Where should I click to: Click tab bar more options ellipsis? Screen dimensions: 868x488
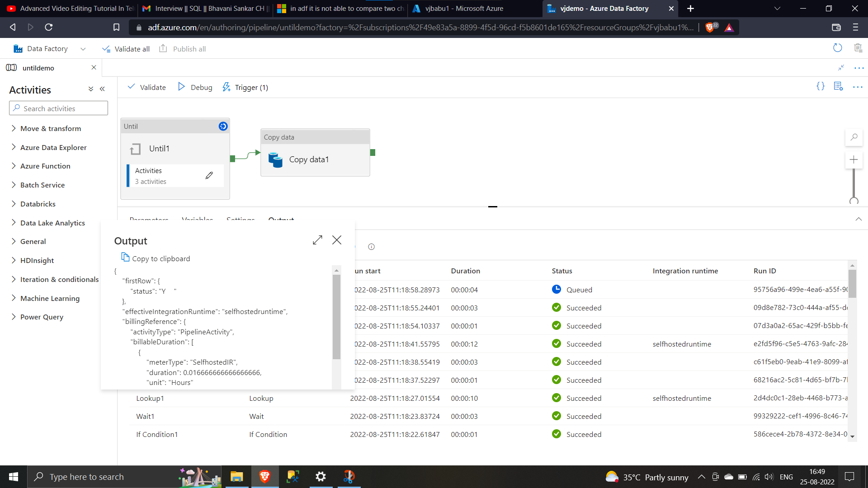(x=859, y=68)
